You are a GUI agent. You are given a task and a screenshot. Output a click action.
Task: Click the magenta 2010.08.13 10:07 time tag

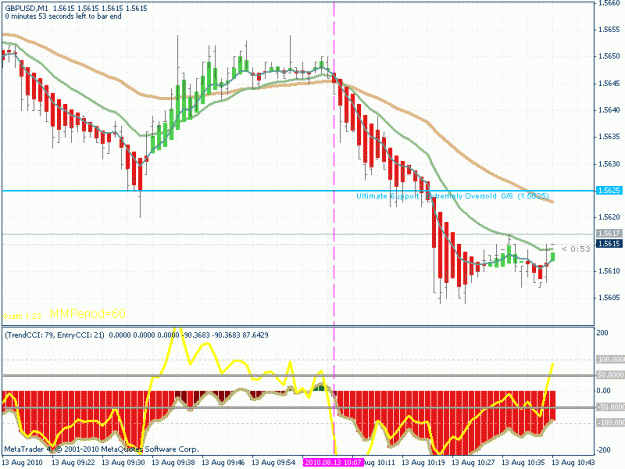pos(333,462)
